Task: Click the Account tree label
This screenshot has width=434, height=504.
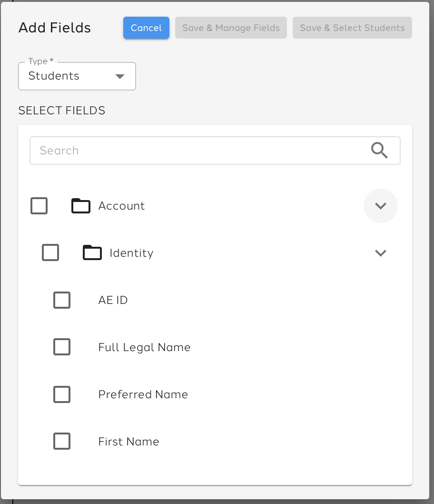Action: pos(121,206)
